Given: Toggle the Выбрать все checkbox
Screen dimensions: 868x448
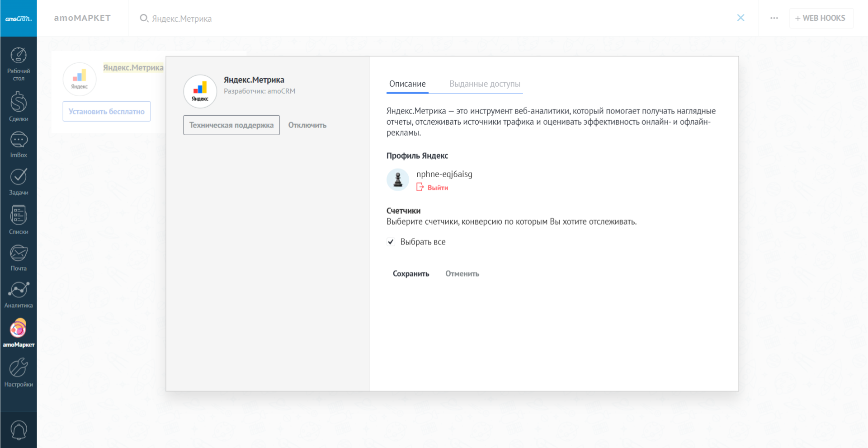Looking at the screenshot, I should pos(391,242).
